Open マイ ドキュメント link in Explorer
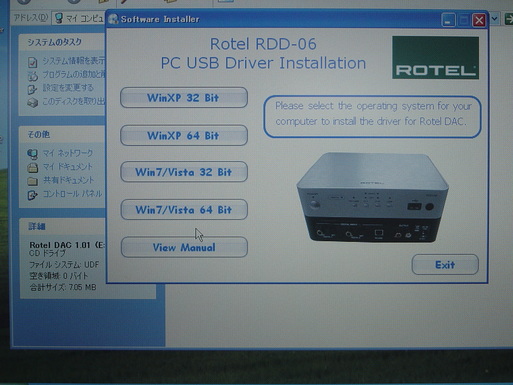513x385 pixels. pos(68,166)
